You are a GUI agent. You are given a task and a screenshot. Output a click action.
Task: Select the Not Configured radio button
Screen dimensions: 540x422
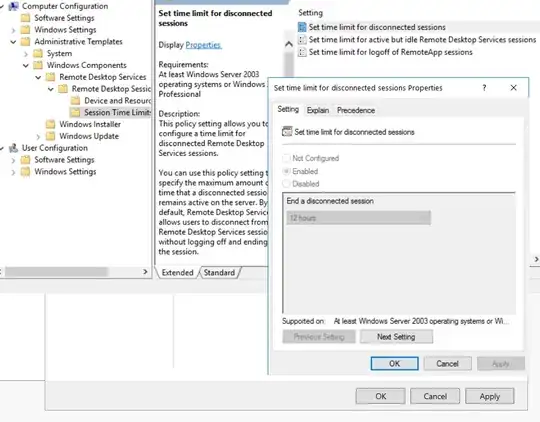click(x=286, y=158)
